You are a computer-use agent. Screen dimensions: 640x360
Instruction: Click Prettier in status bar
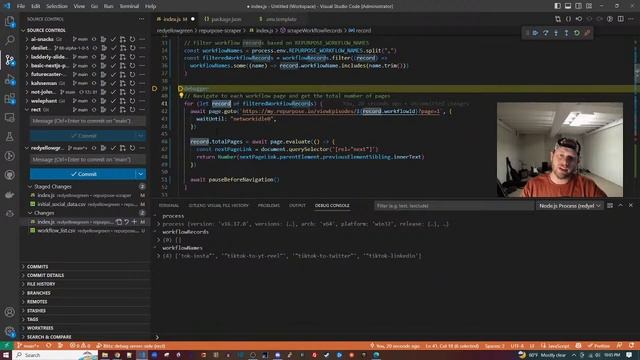598,346
